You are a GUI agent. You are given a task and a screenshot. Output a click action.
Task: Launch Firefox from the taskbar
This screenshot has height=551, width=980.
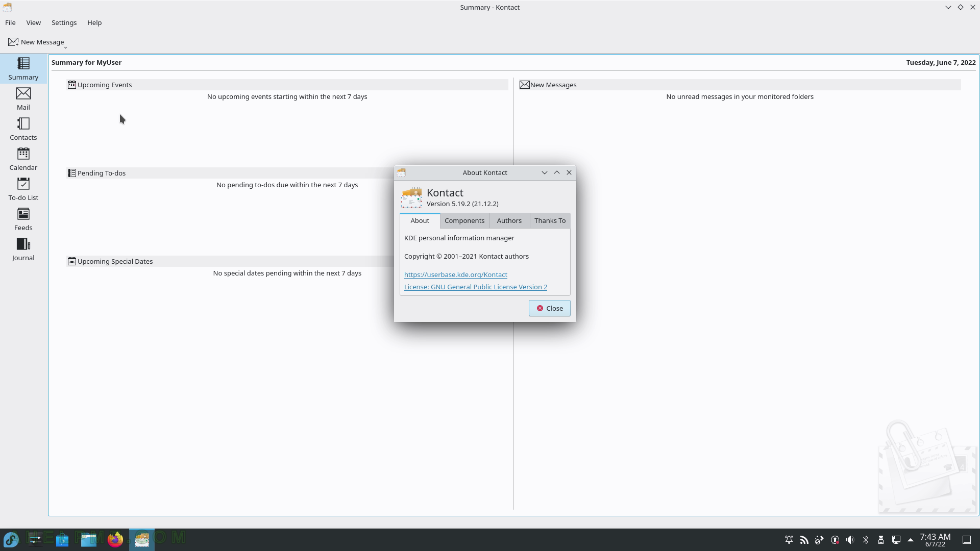pos(115,539)
